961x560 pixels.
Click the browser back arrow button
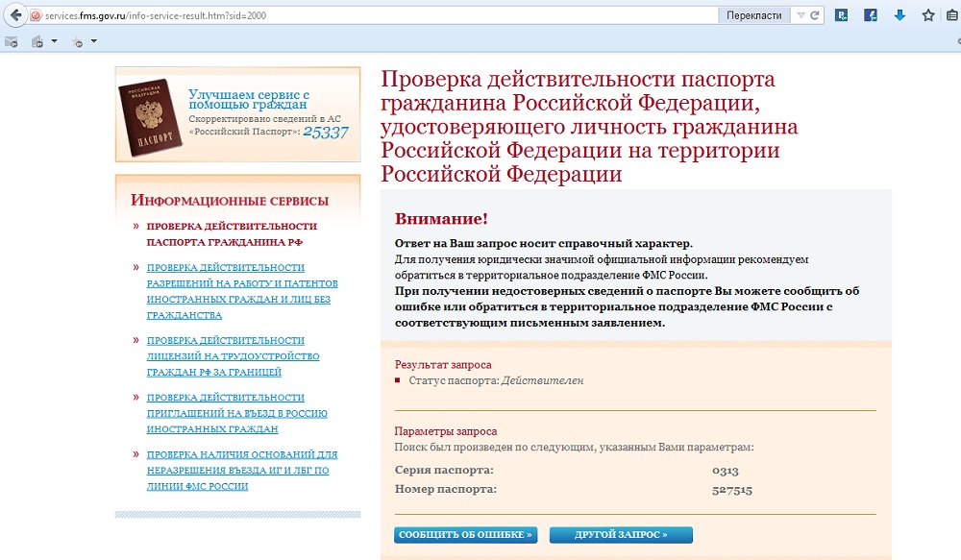click(14, 15)
